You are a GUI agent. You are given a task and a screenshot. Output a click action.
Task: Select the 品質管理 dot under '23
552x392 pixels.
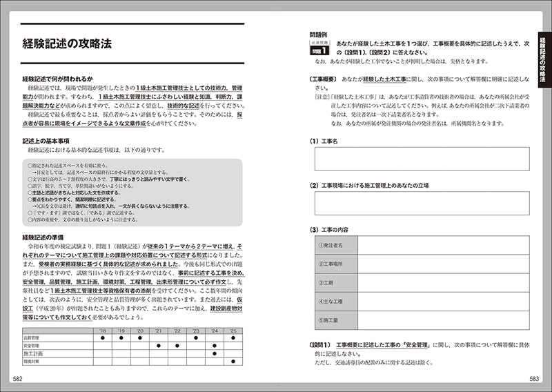coord(195,338)
